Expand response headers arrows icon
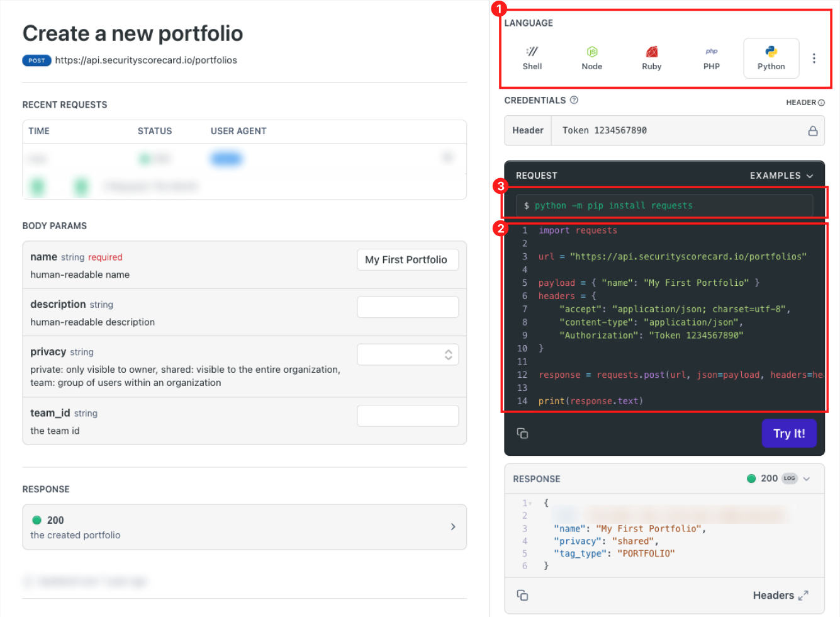The image size is (840, 617). pyautogui.click(x=803, y=596)
